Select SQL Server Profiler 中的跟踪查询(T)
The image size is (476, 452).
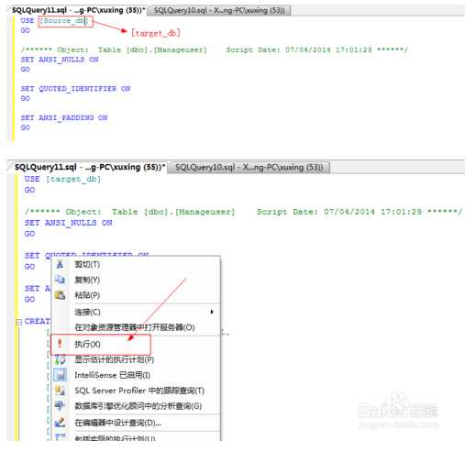[x=136, y=391]
